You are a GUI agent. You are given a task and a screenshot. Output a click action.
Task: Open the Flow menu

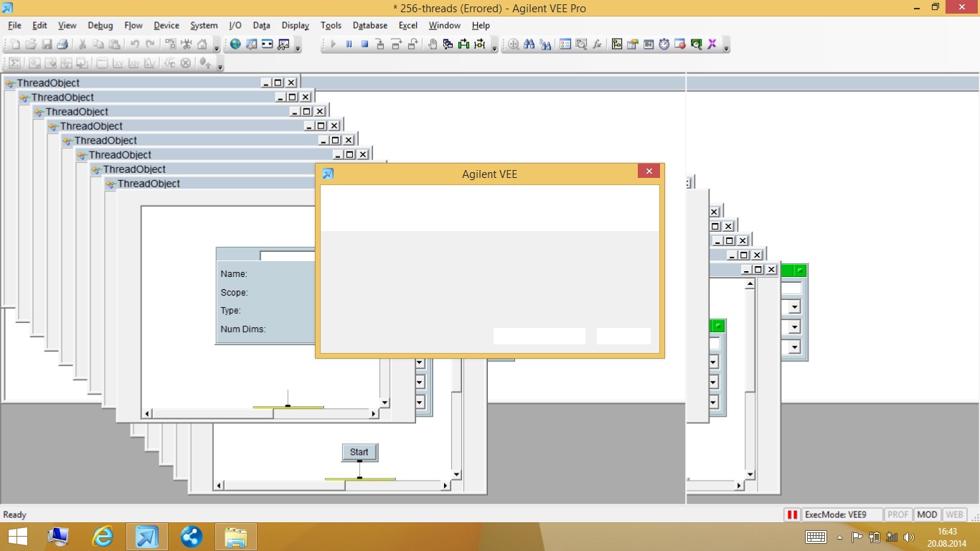(133, 25)
